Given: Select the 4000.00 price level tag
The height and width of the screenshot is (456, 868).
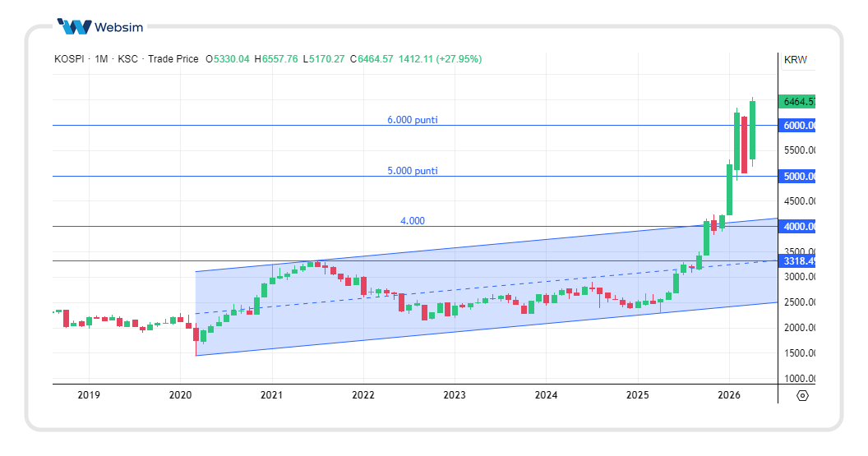Looking at the screenshot, I should point(797,227).
